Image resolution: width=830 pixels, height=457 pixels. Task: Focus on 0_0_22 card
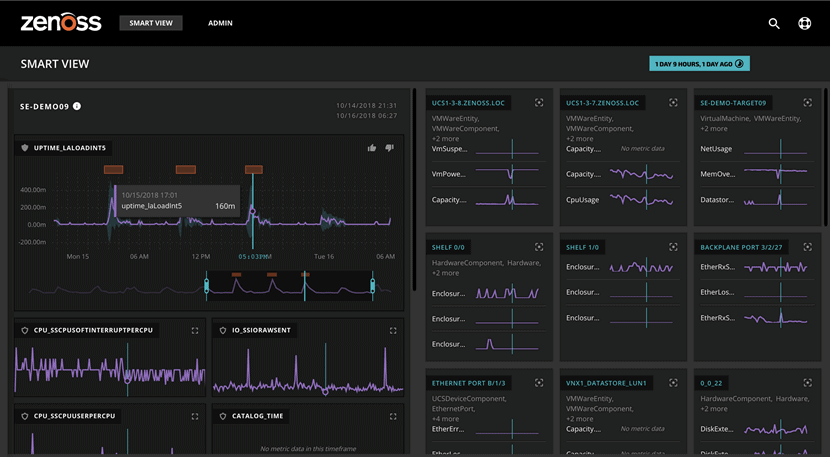tap(807, 382)
